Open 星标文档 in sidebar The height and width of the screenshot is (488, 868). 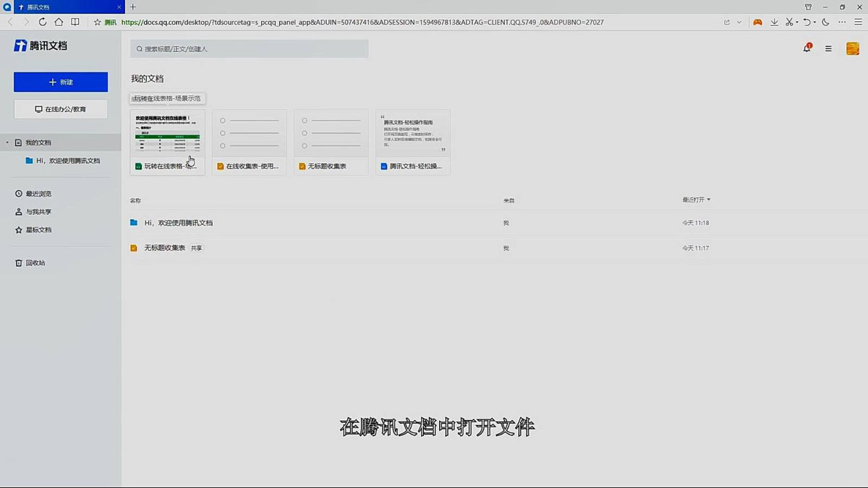tap(38, 230)
